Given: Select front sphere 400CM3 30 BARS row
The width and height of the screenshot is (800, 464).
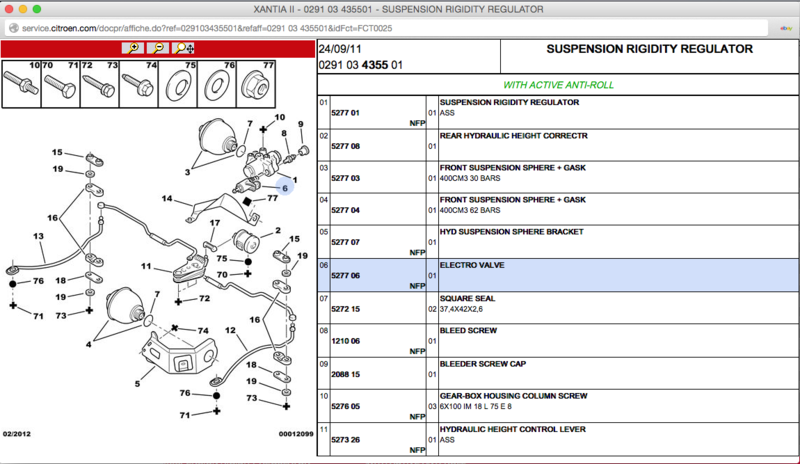Looking at the screenshot, I should (x=558, y=177).
